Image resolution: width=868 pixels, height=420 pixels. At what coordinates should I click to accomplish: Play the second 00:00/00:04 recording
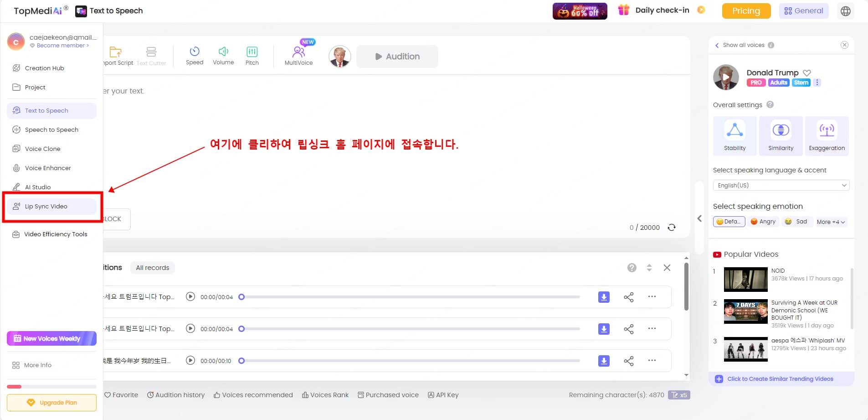click(x=190, y=328)
